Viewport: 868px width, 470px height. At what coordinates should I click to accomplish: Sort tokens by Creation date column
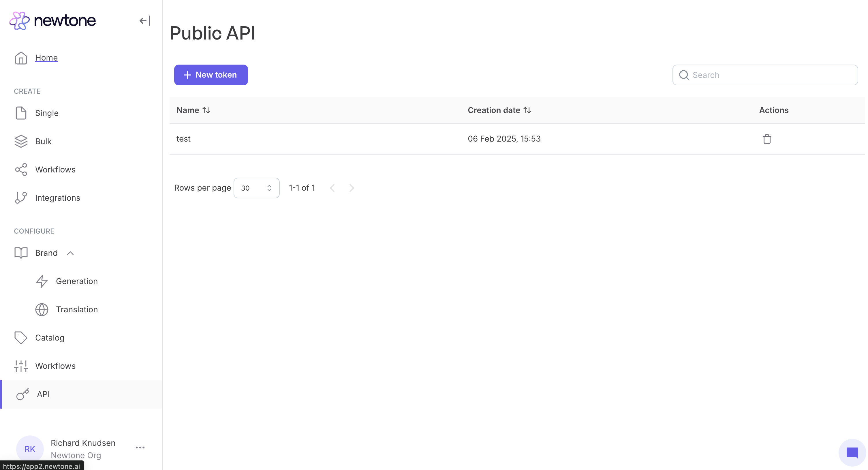[499, 110]
